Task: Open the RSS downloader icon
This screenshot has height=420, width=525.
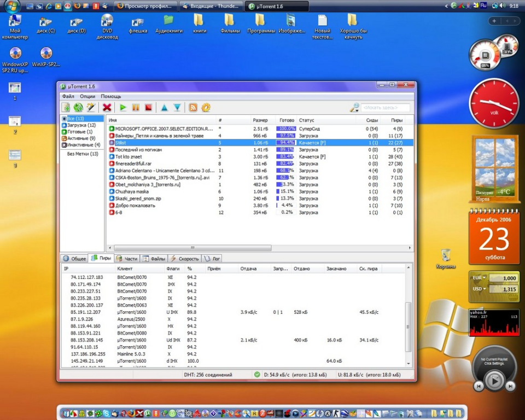Action: (x=193, y=108)
